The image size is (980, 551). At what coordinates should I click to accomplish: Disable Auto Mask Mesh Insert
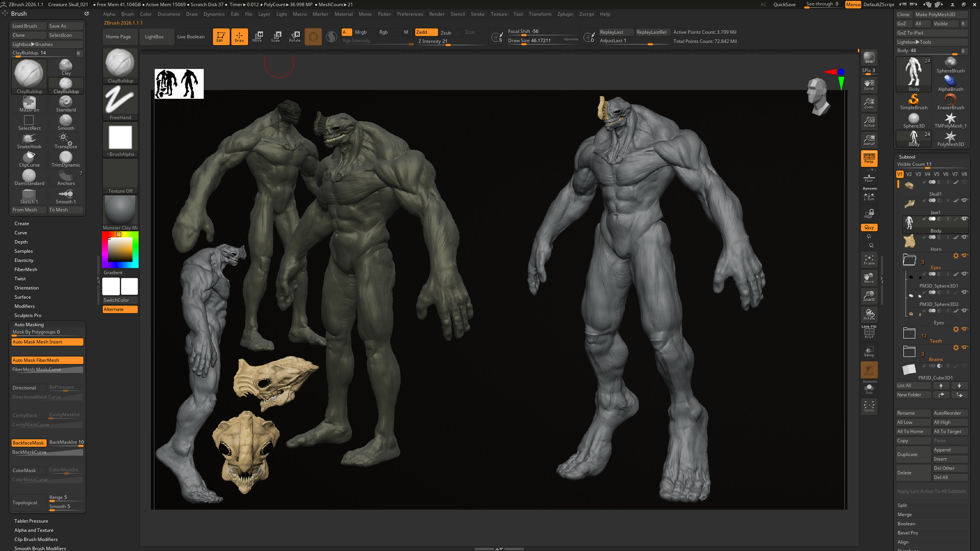click(x=47, y=342)
